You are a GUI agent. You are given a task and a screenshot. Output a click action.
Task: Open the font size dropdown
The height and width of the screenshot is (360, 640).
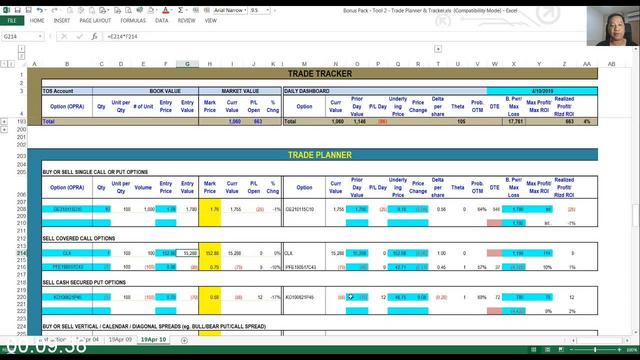click(x=268, y=10)
